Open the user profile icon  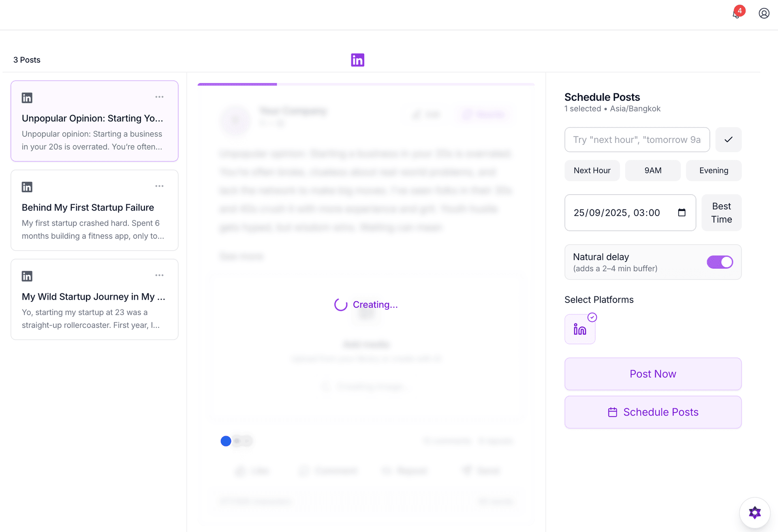764,13
